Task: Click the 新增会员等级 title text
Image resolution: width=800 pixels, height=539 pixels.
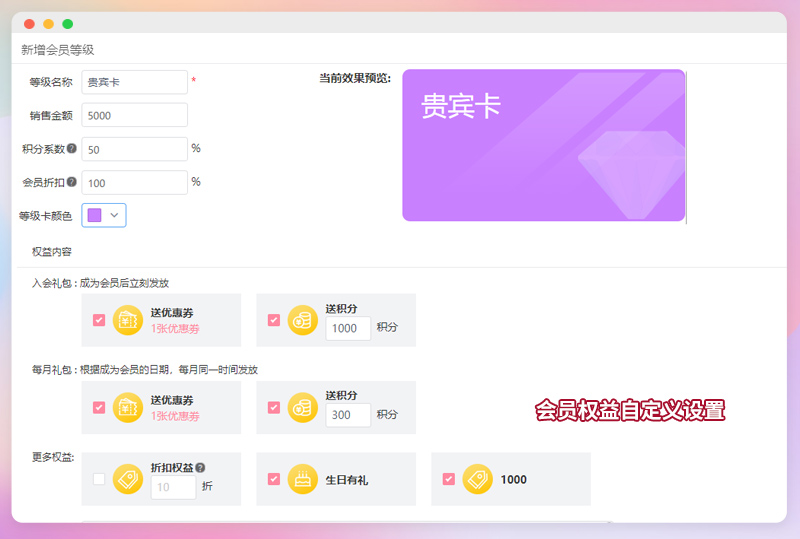Action: coord(58,50)
